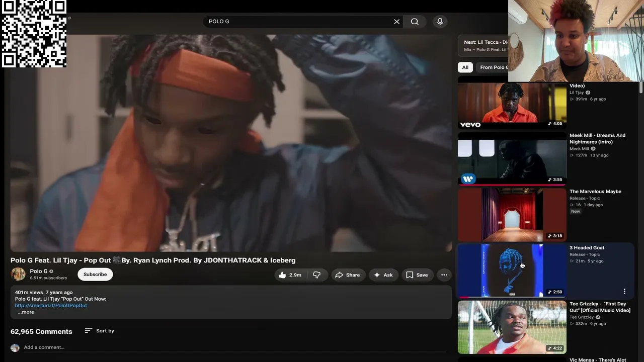
Task: Click the Tee Grizzley First Day Out title
Action: click(x=600, y=307)
